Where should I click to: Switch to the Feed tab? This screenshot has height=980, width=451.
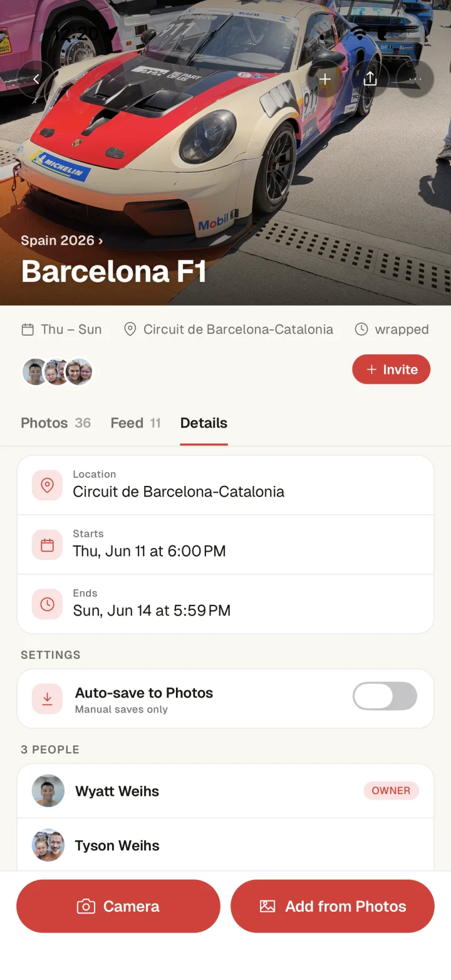pos(135,423)
